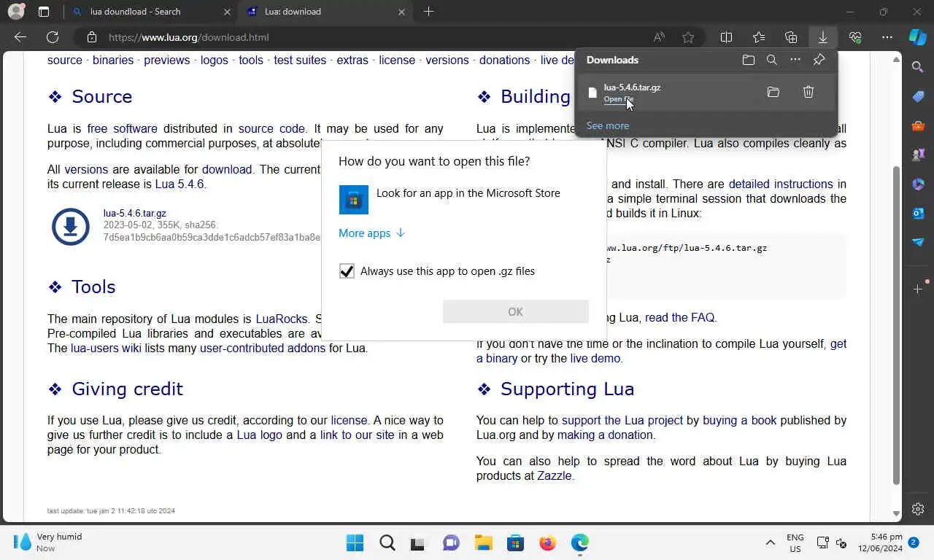Show hidden system tray icons chevron
The image size is (934, 560).
tap(770, 542)
